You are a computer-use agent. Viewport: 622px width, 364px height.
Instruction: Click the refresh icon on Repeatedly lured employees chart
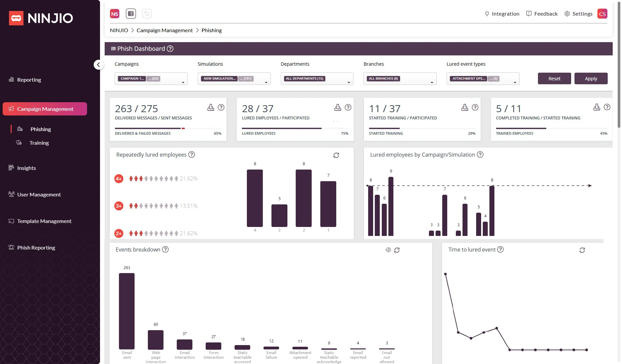(336, 155)
